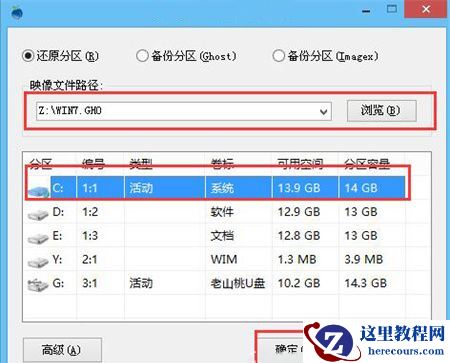The image size is (450, 363).
Task: Open the image file path dropdown arrow
Action: coord(323,111)
